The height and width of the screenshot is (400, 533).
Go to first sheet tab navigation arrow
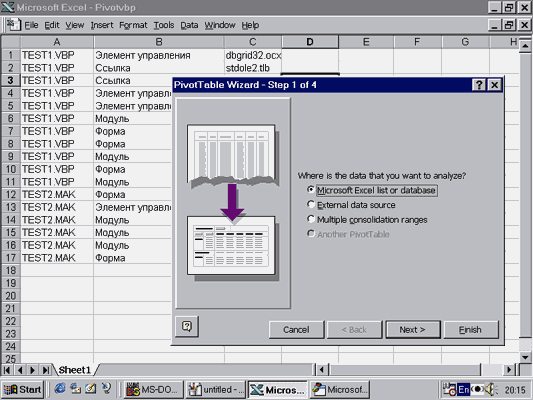click(x=7, y=370)
